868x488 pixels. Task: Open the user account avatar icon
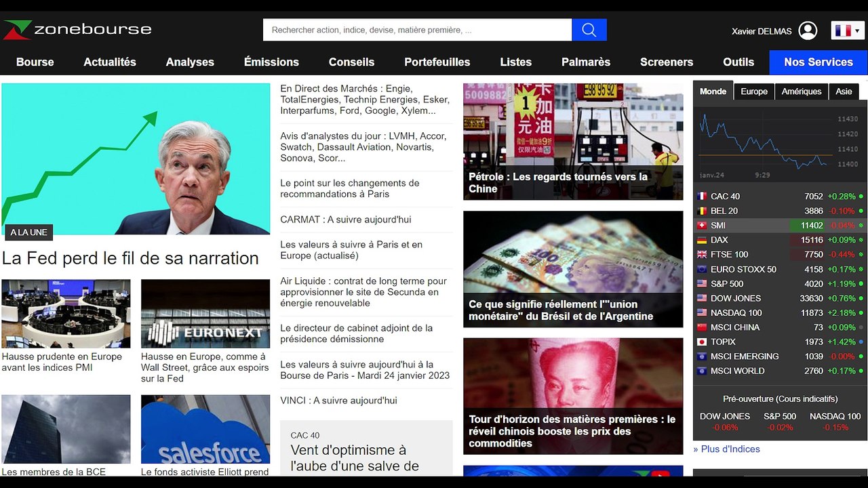(x=808, y=30)
